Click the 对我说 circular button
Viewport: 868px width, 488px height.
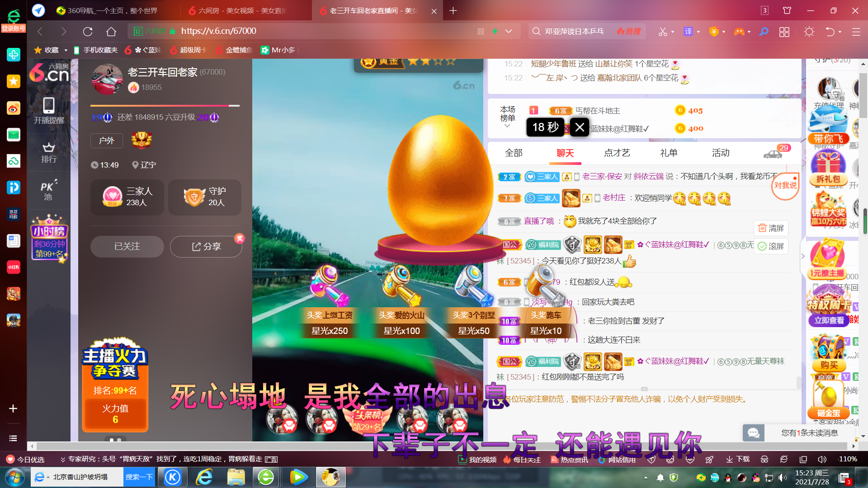pyautogui.click(x=785, y=186)
